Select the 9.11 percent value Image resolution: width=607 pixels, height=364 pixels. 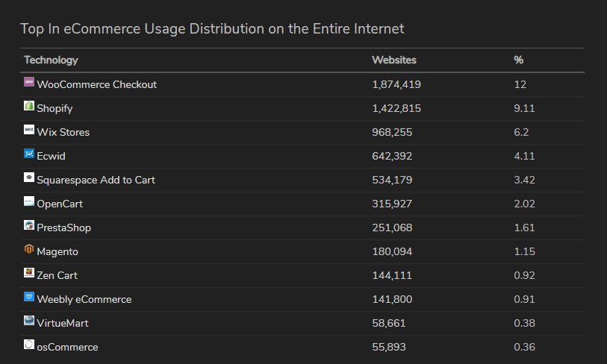524,108
